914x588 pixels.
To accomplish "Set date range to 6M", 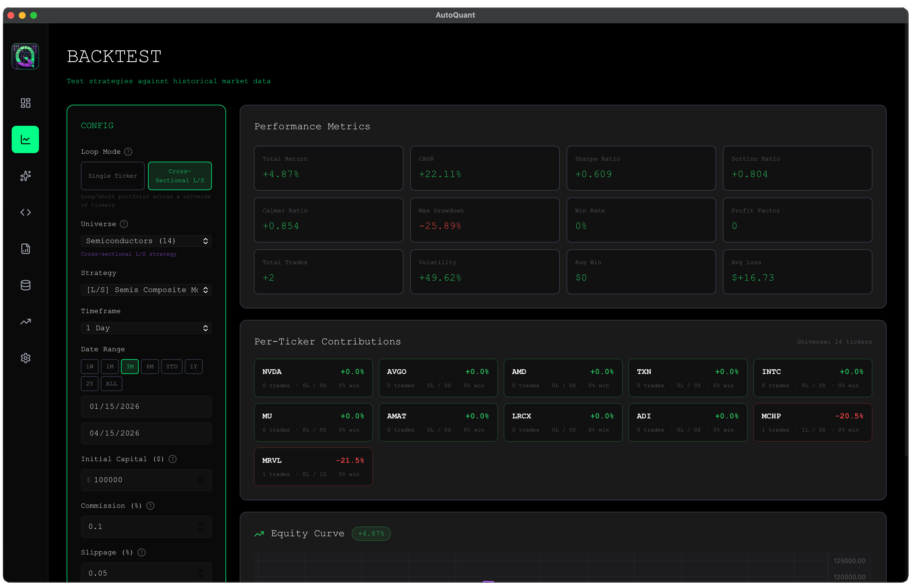I will pyautogui.click(x=150, y=367).
